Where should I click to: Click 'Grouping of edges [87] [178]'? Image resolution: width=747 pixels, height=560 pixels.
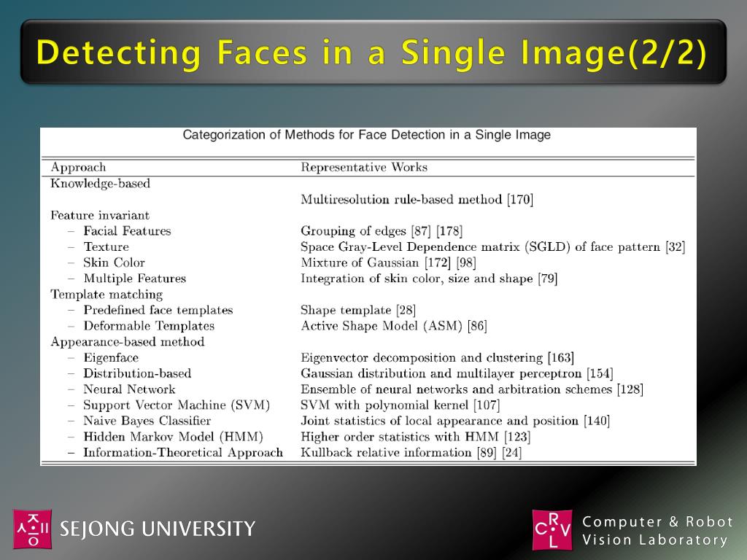tap(382, 231)
